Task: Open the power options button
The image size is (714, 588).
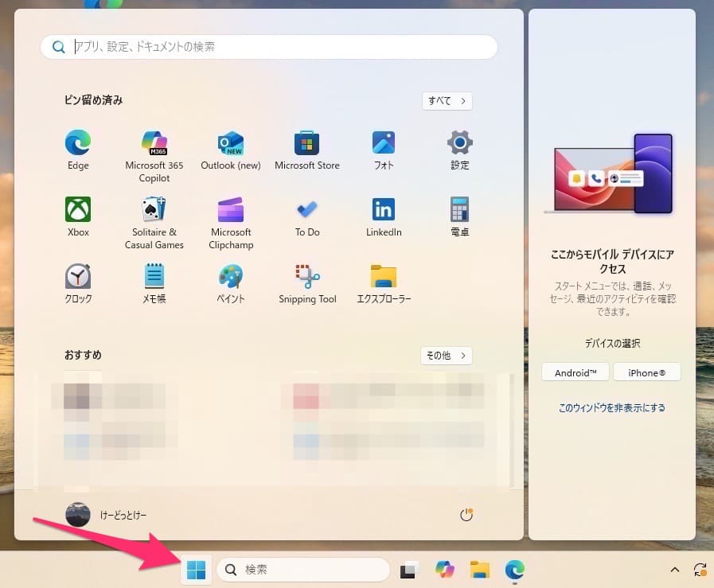Action: pos(466,516)
